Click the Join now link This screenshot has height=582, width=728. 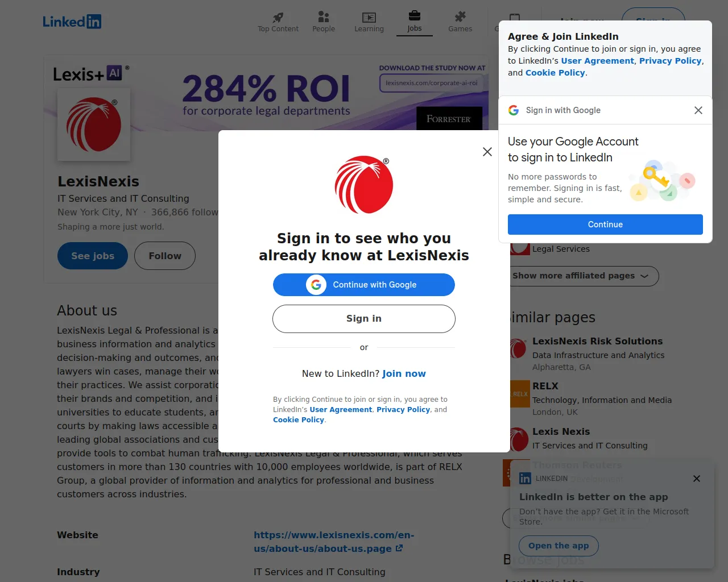404,373
